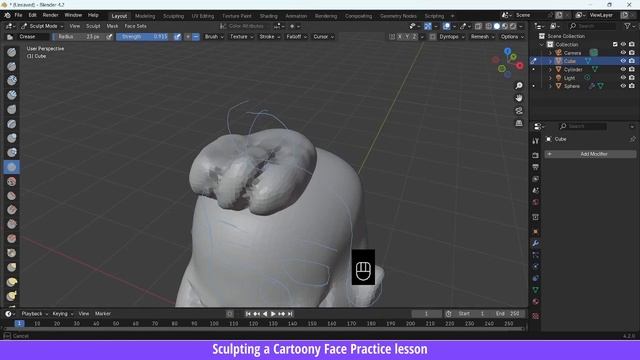The image size is (640, 360).
Task: Open the View Layer properties tab
Action: pos(536,179)
